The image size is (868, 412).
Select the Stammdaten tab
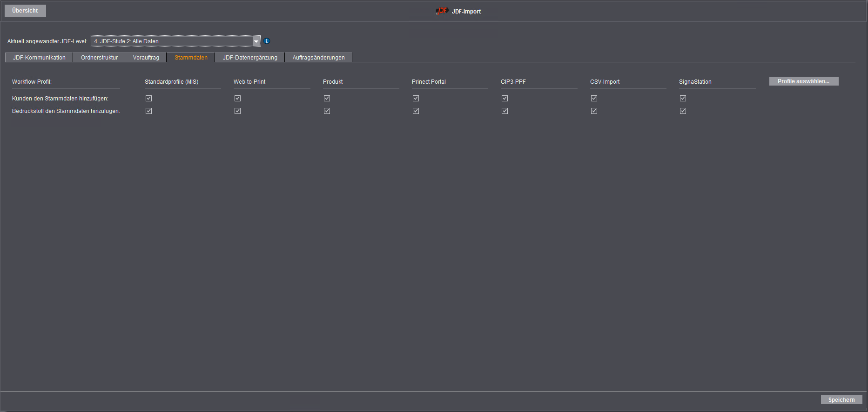(191, 58)
